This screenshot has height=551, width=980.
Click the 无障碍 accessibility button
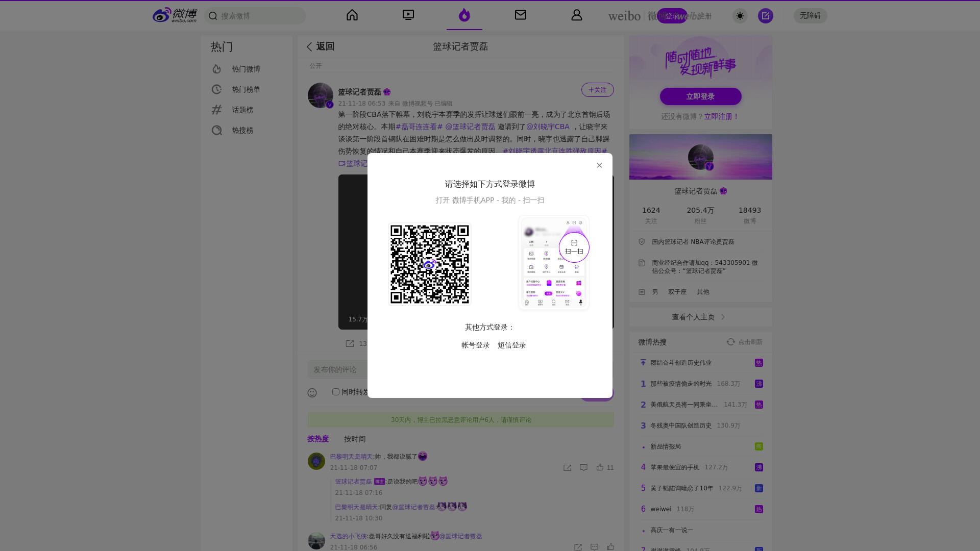tap(811, 16)
